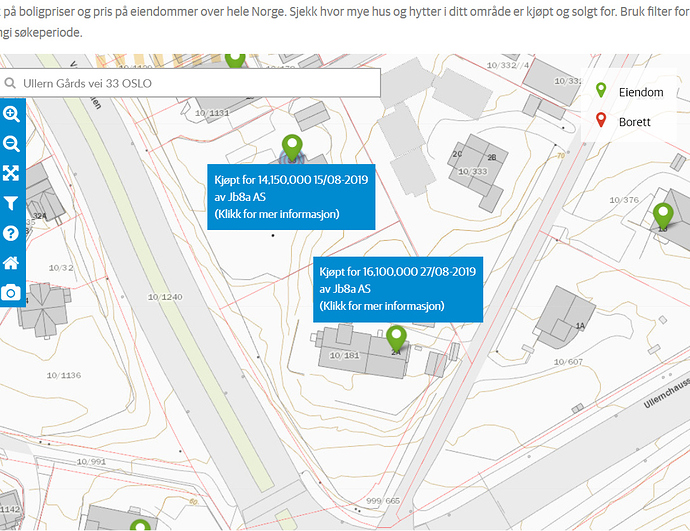Click parcel label '10/991'
The height and width of the screenshot is (531, 690).
91,461
